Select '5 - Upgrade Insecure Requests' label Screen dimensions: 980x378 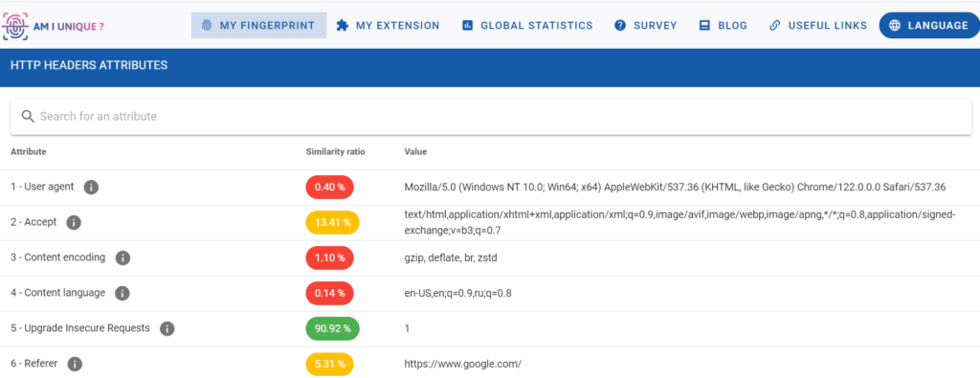click(80, 328)
